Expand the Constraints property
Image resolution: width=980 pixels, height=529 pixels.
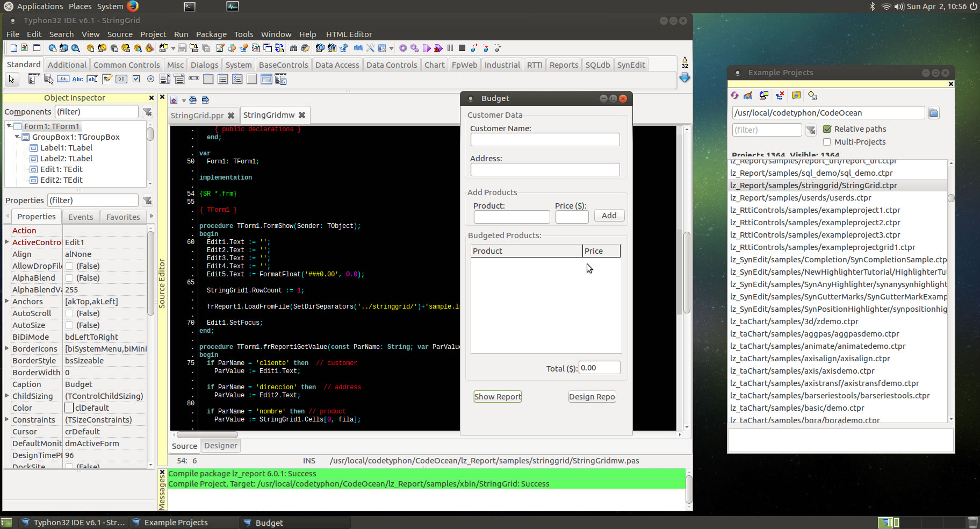click(7, 419)
